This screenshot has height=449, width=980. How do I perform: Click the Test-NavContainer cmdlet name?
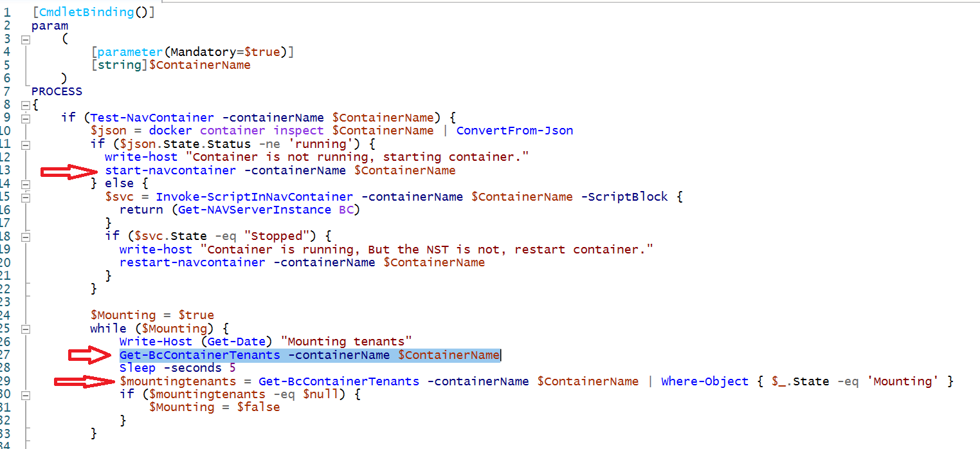point(152,118)
